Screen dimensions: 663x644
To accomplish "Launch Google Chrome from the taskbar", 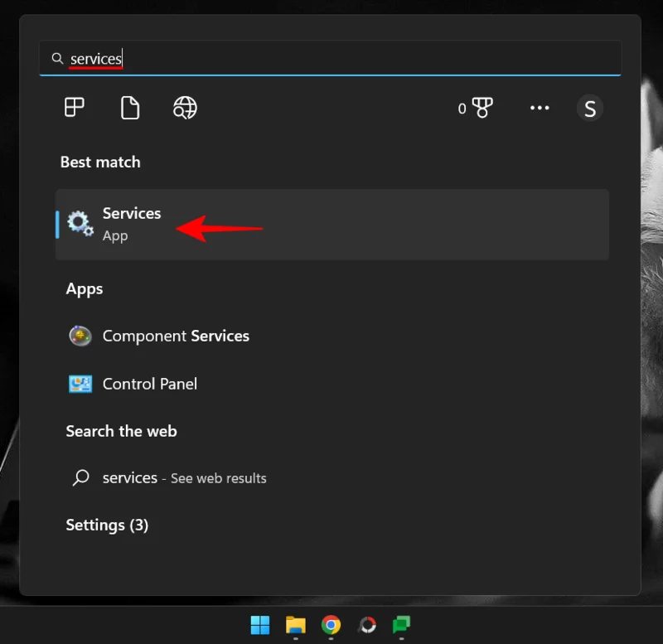I will (x=331, y=624).
